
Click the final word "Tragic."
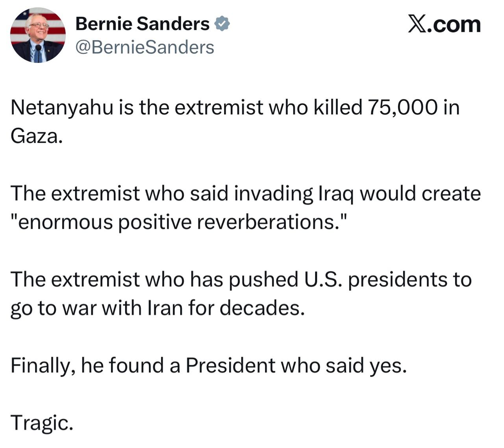(42, 423)
